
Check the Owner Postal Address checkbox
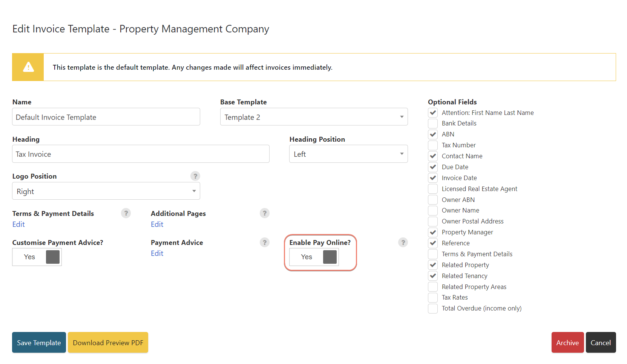click(433, 221)
